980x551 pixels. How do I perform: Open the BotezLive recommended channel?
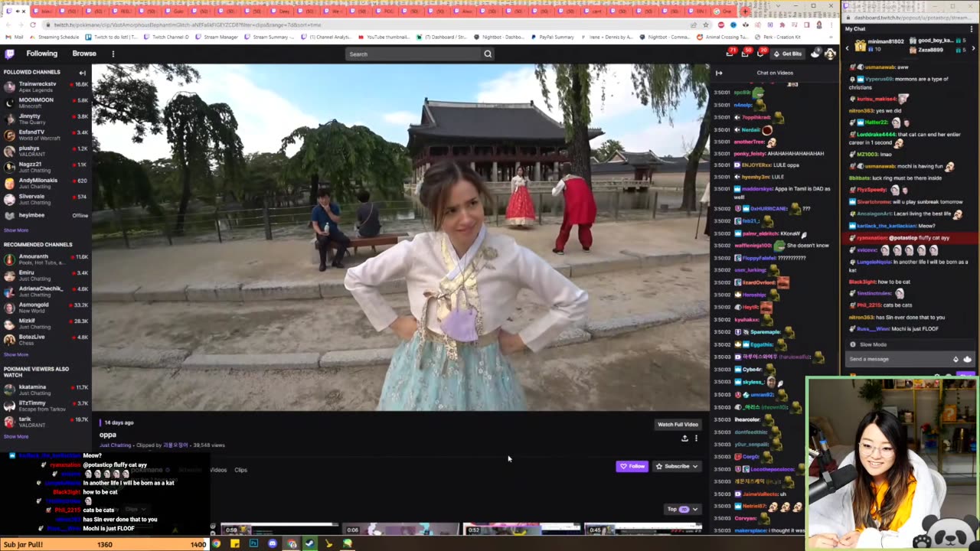(x=44, y=340)
